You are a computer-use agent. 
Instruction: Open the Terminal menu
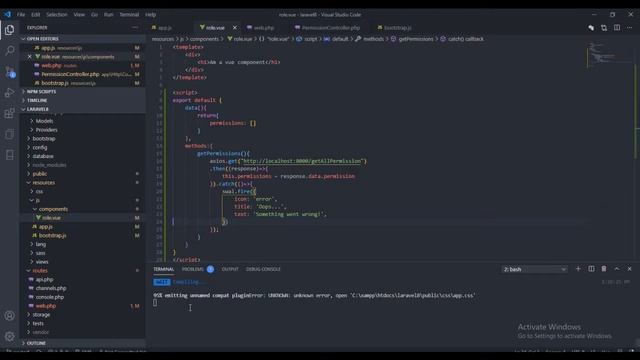tap(129, 14)
